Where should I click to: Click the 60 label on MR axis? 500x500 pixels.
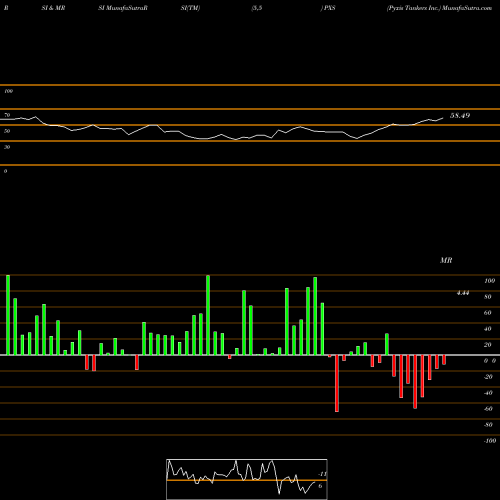pyautogui.click(x=488, y=313)
